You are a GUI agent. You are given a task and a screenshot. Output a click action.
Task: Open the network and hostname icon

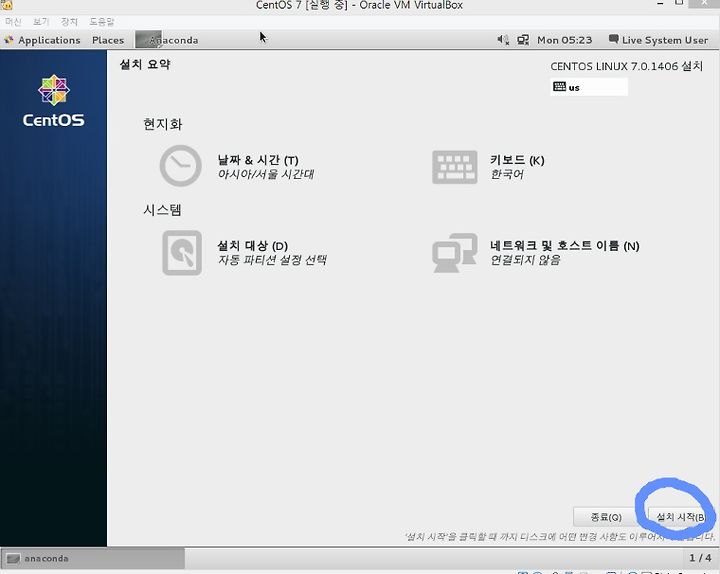(x=455, y=253)
